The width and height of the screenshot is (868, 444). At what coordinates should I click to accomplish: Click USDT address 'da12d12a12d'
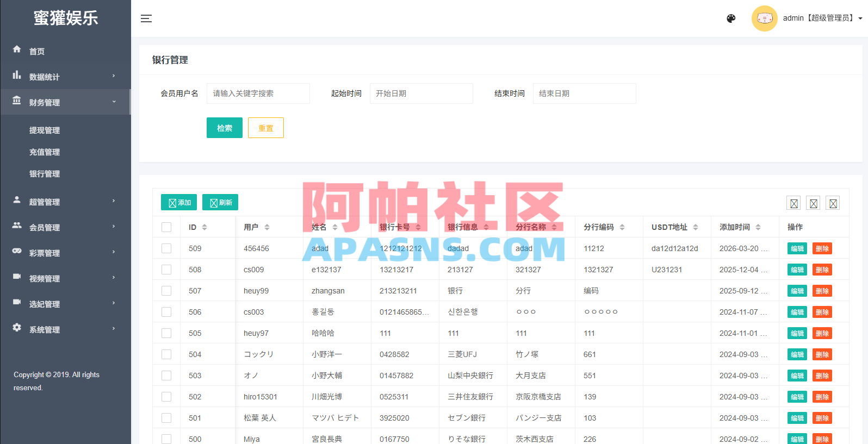pyautogui.click(x=675, y=248)
